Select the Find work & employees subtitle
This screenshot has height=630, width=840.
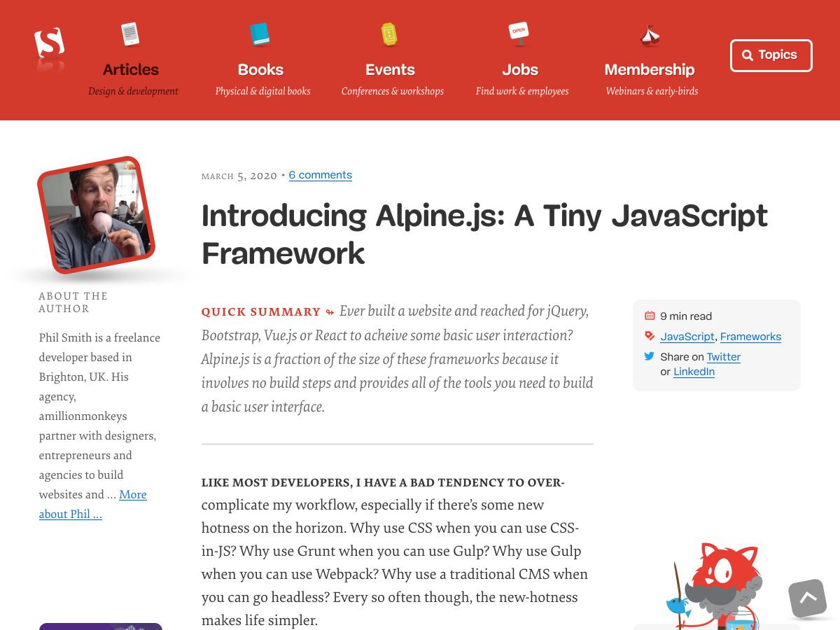pyautogui.click(x=522, y=91)
